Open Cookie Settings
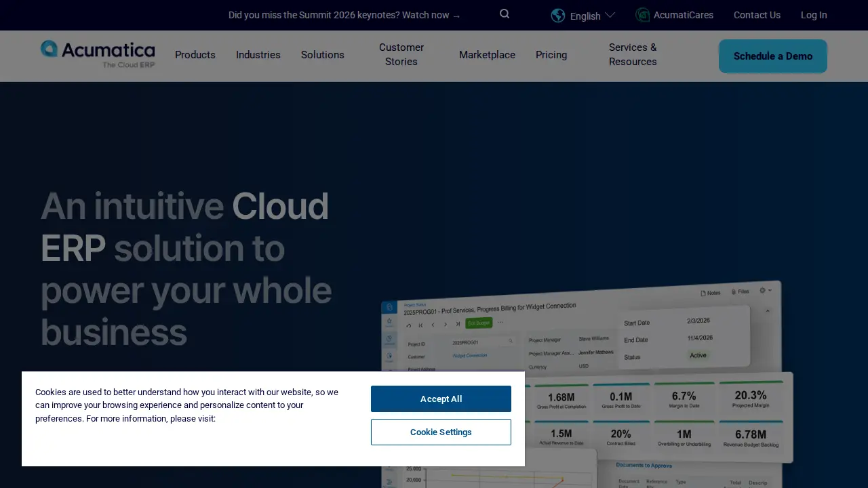This screenshot has width=868, height=488. (441, 432)
